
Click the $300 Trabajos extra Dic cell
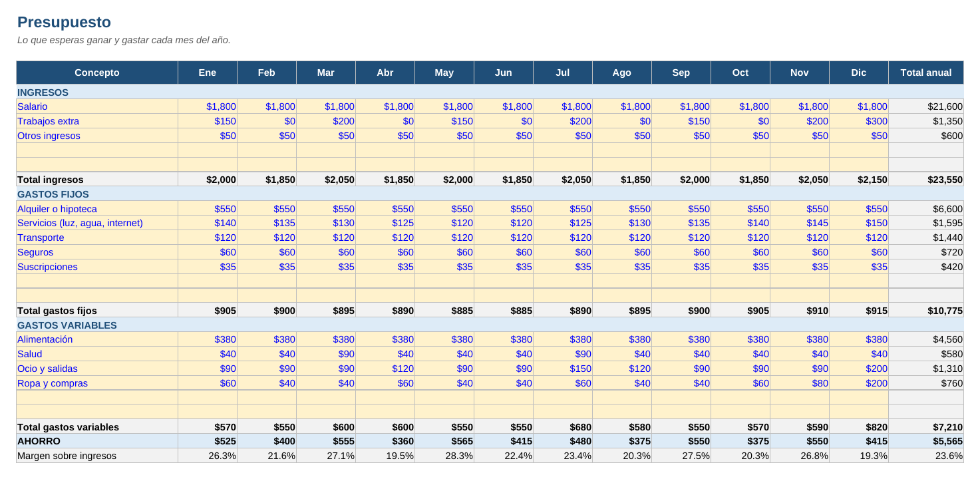coord(859,121)
